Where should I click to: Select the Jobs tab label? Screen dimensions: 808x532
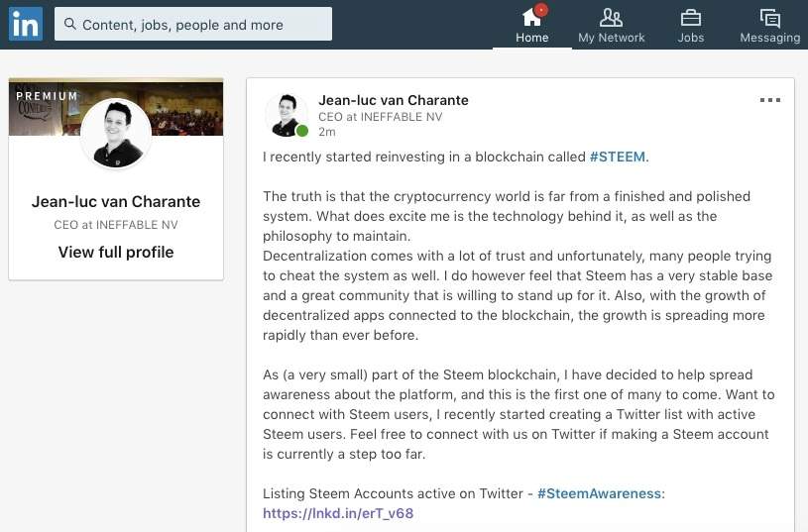coord(691,38)
